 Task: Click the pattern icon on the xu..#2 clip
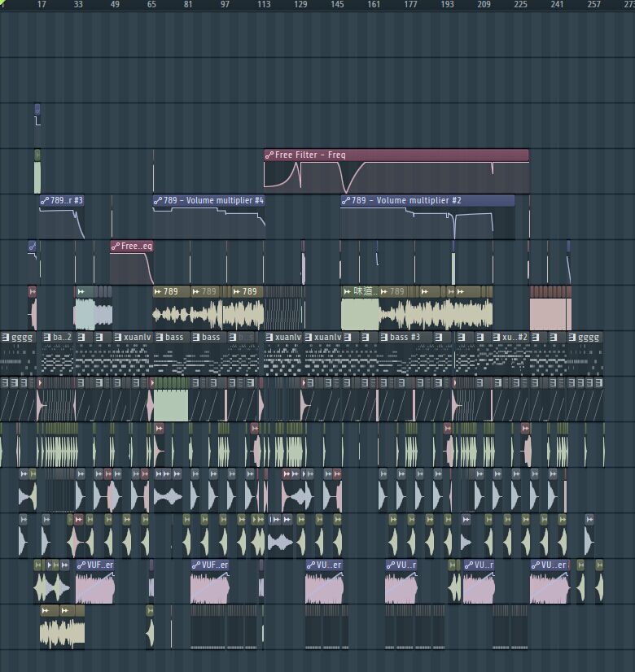[x=496, y=338]
